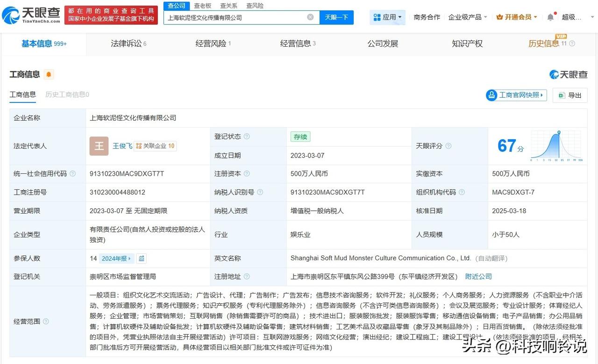Open the 工商官网快照 snapshot dropdown

(x=516, y=95)
